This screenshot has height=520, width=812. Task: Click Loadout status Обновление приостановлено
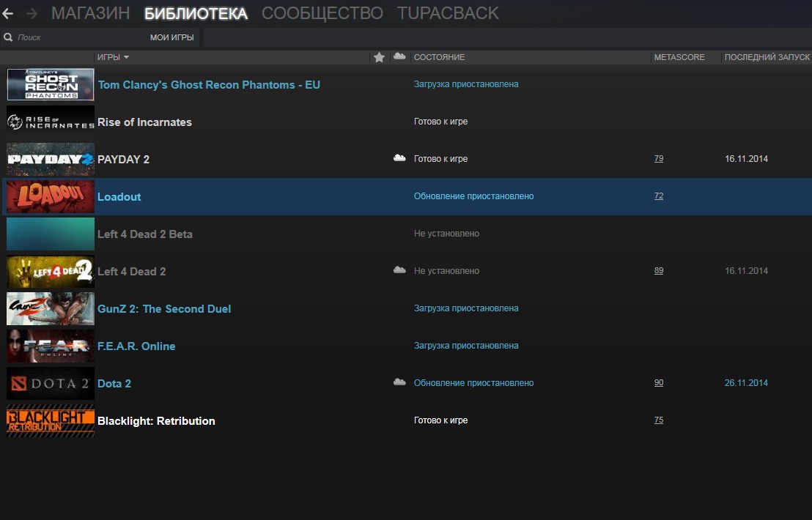coord(474,196)
